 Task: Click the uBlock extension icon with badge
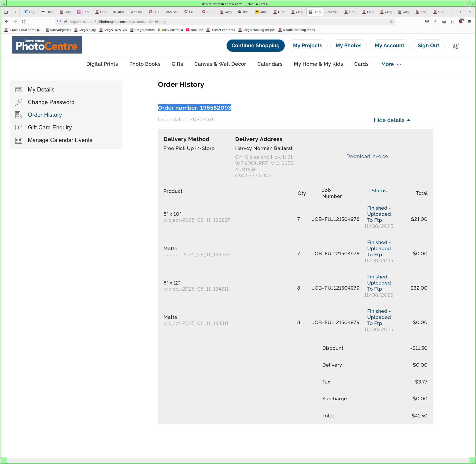click(x=461, y=22)
